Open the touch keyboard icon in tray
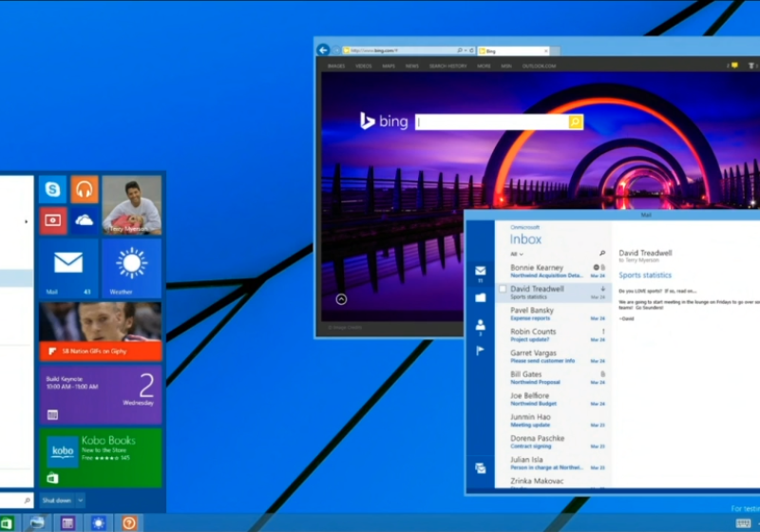 coord(743,523)
